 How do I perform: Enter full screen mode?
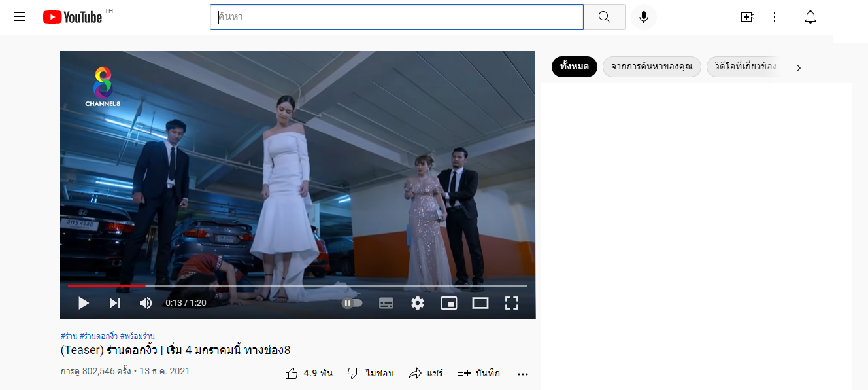coord(512,303)
